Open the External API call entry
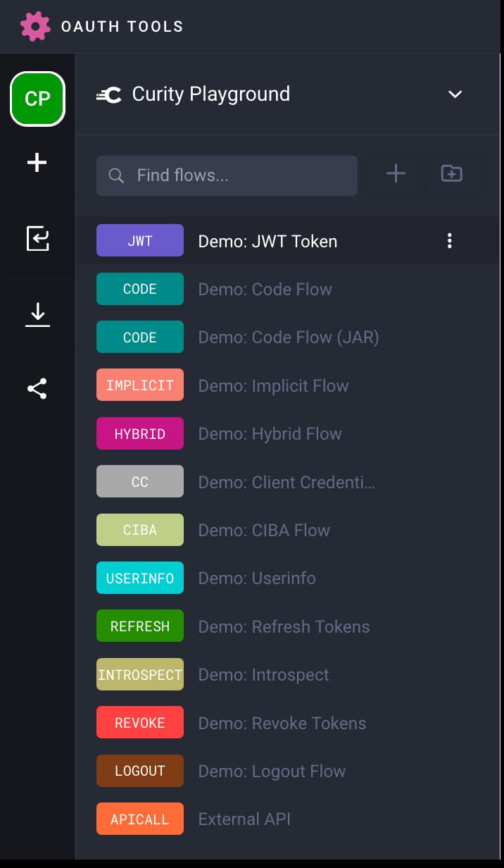Screen dimensions: 504x868 click(x=244, y=819)
